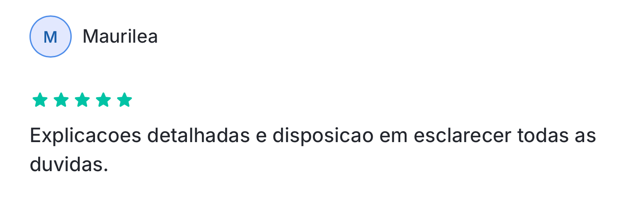644x216 pixels.
Task: Open reviewer name Maurilea
Action: pyautogui.click(x=120, y=37)
